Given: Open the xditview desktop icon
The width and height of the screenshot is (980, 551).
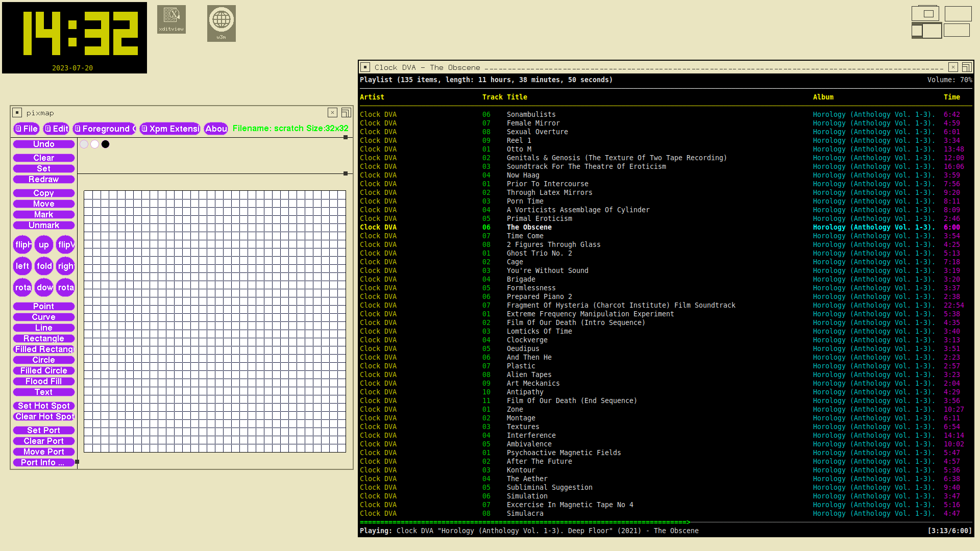Looking at the screenshot, I should [171, 19].
